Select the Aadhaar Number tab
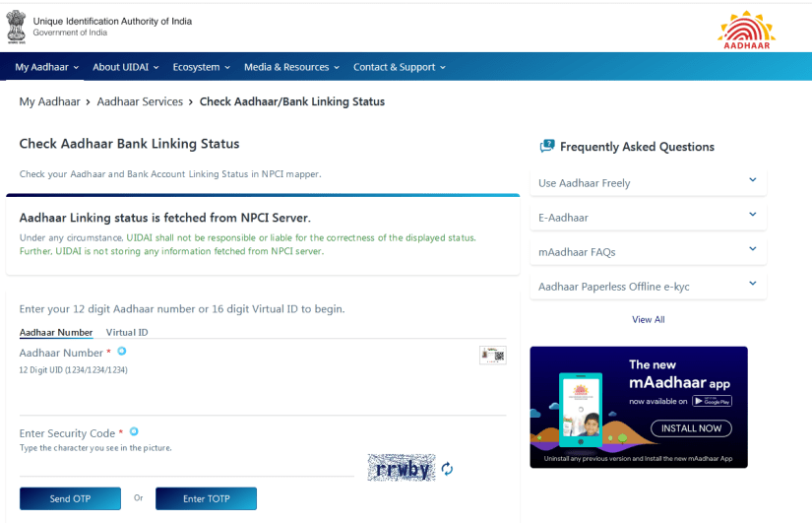The width and height of the screenshot is (812, 523). coord(56,332)
